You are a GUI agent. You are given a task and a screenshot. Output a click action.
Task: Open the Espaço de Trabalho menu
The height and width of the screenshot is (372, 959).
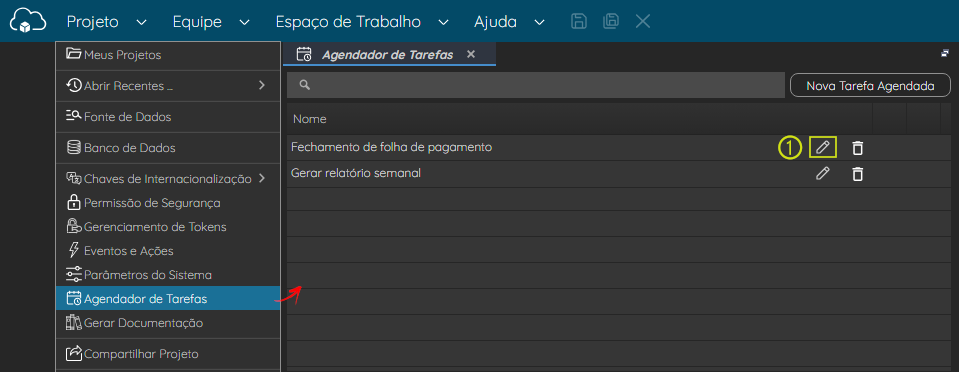point(348,22)
